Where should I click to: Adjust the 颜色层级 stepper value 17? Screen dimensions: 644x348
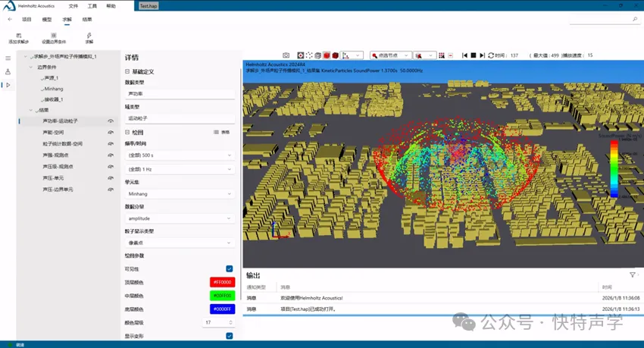pos(218,322)
